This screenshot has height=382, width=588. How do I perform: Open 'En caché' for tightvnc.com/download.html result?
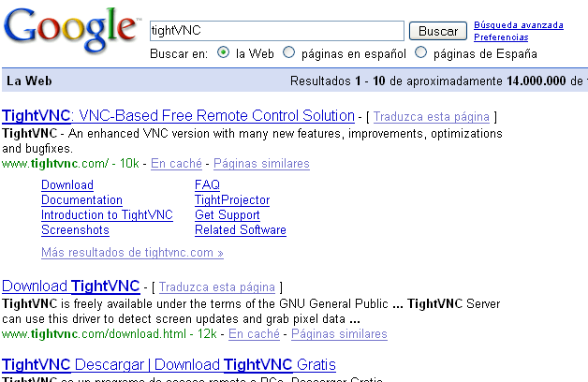tap(254, 333)
